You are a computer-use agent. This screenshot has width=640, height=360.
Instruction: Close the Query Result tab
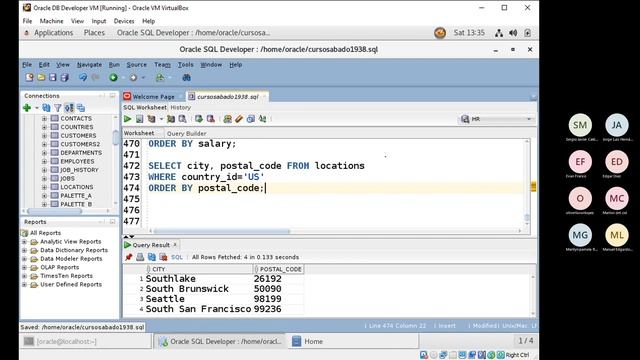click(x=175, y=244)
